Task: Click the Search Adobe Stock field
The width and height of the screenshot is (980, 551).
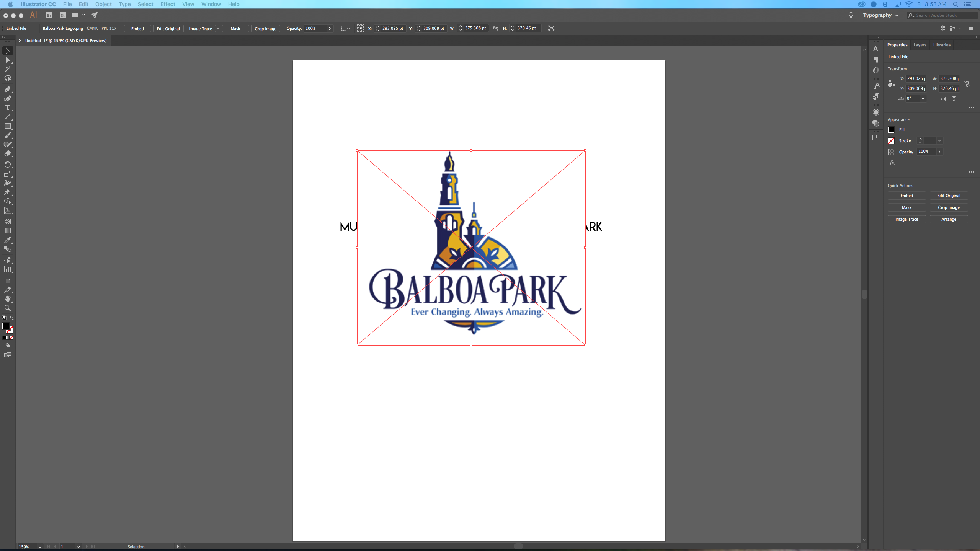Action: [x=942, y=15]
